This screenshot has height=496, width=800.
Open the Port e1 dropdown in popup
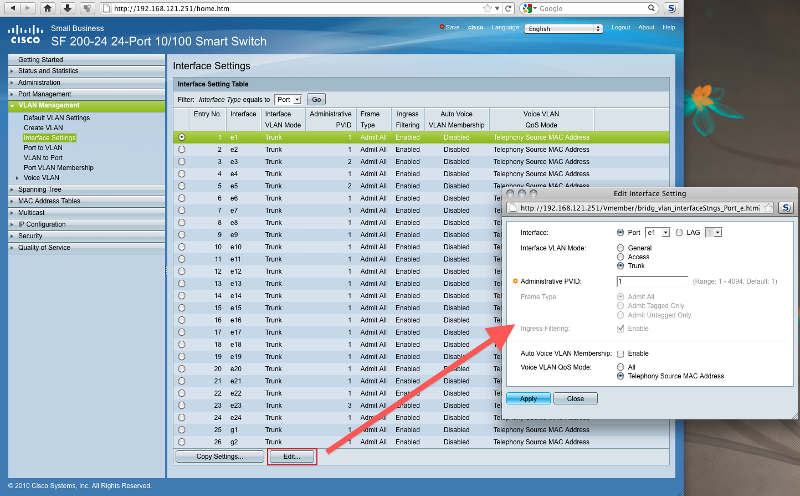(658, 233)
